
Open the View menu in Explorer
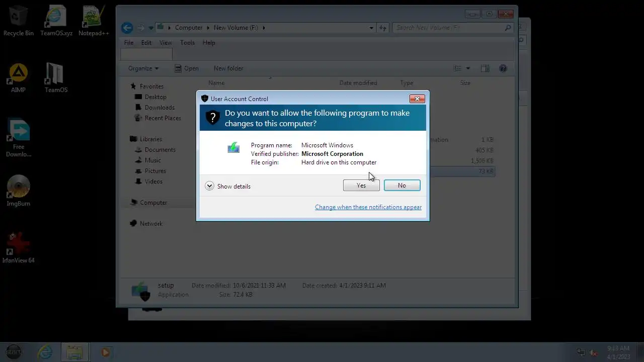[166, 43]
